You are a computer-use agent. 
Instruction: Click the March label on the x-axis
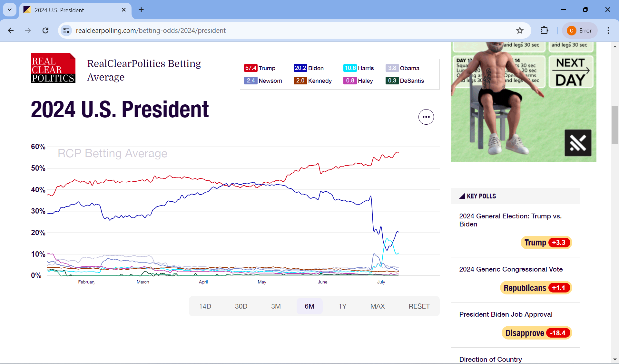tap(143, 282)
